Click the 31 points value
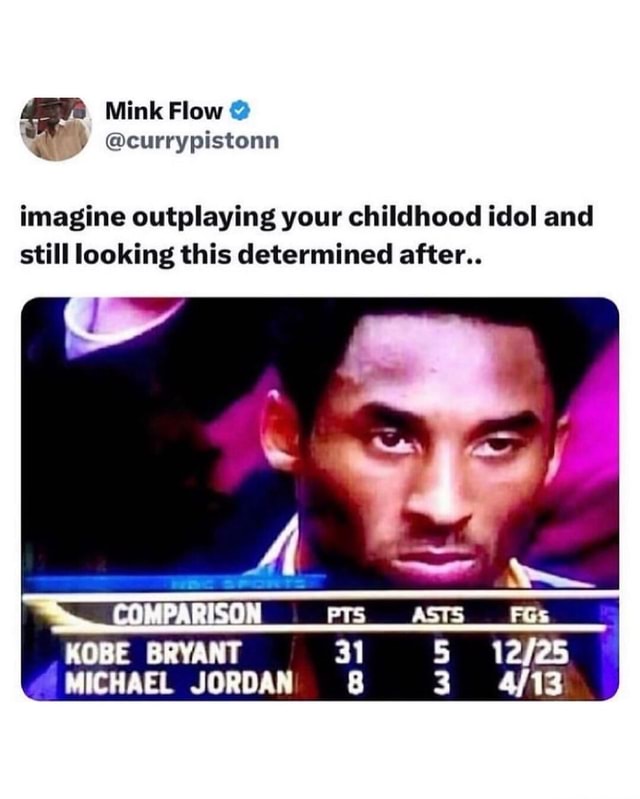Image resolution: width=640 pixels, height=799 pixels. coord(349,653)
